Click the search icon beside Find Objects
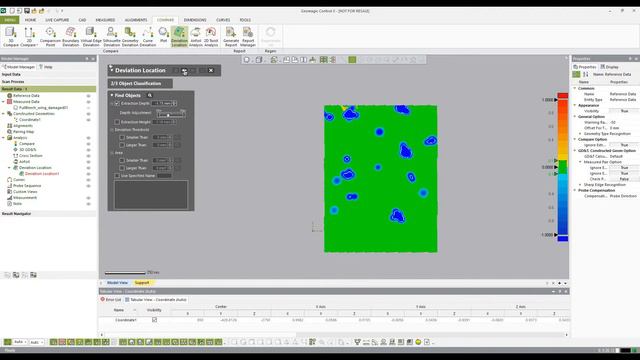 pyautogui.click(x=150, y=95)
